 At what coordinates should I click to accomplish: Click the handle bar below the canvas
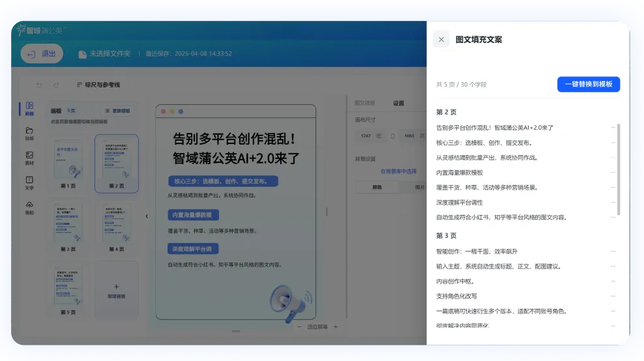click(236, 331)
